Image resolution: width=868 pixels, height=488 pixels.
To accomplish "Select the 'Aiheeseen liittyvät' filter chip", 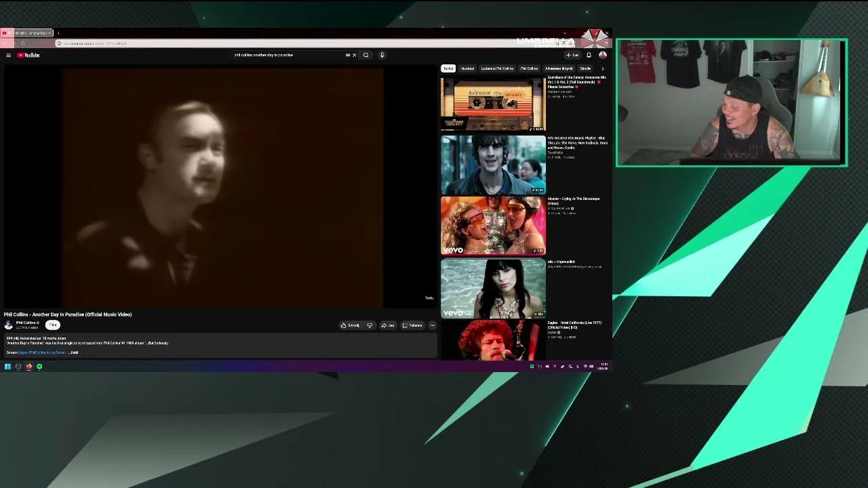I will tap(559, 68).
